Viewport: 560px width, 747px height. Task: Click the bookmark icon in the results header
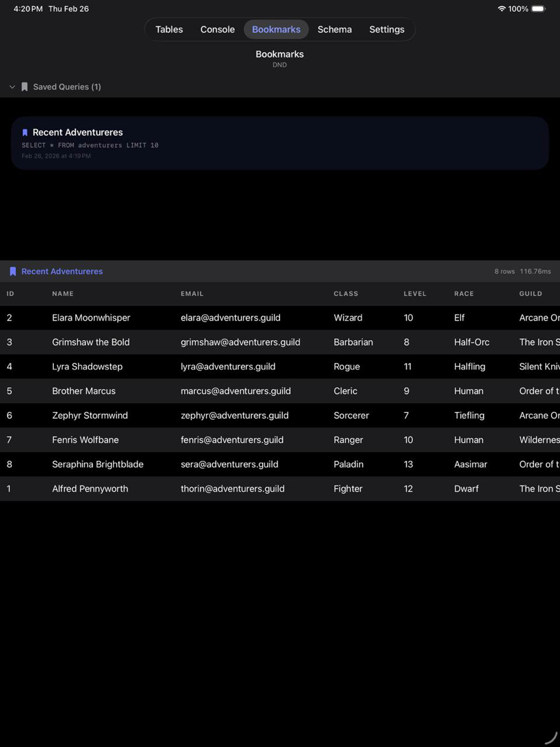(13, 271)
